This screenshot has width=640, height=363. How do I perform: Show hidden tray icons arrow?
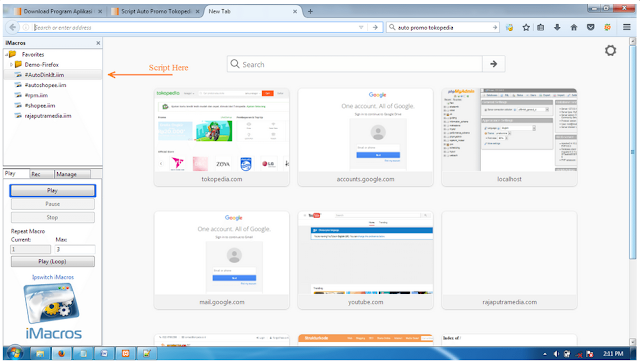click(545, 354)
